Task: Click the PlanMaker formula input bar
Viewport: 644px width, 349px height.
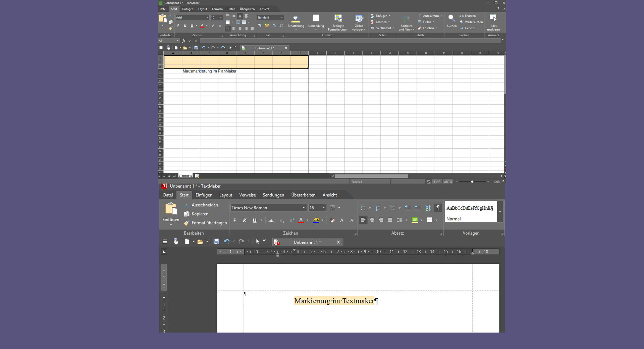Action: (x=350, y=41)
